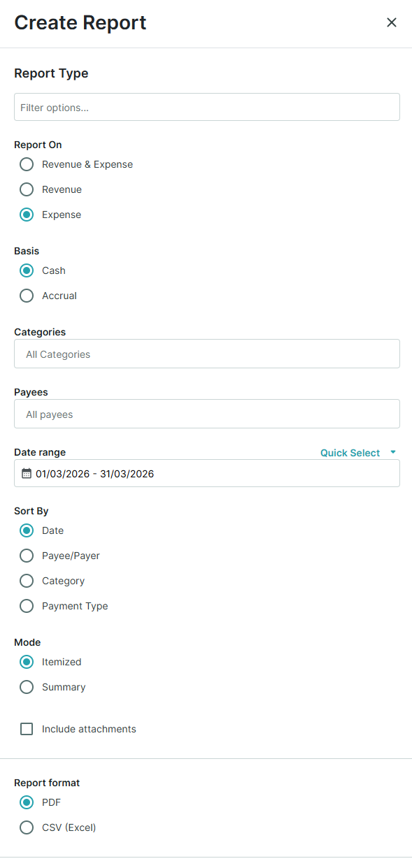Screen dimensions: 412x868
Task: Open the All payees dropdown
Action: click(206, 414)
